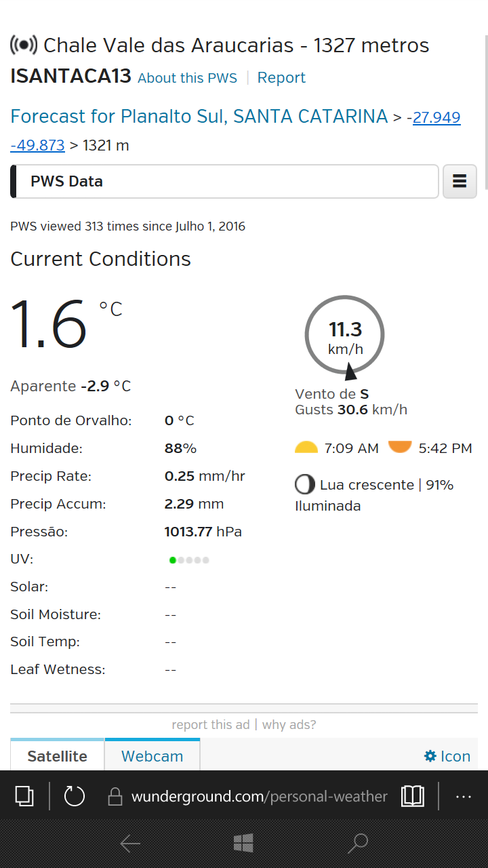Tap the Windows Start button

pos(243,843)
